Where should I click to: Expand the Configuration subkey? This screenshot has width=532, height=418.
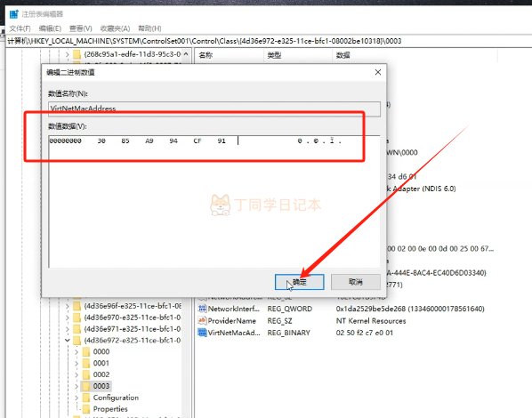pos(77,398)
